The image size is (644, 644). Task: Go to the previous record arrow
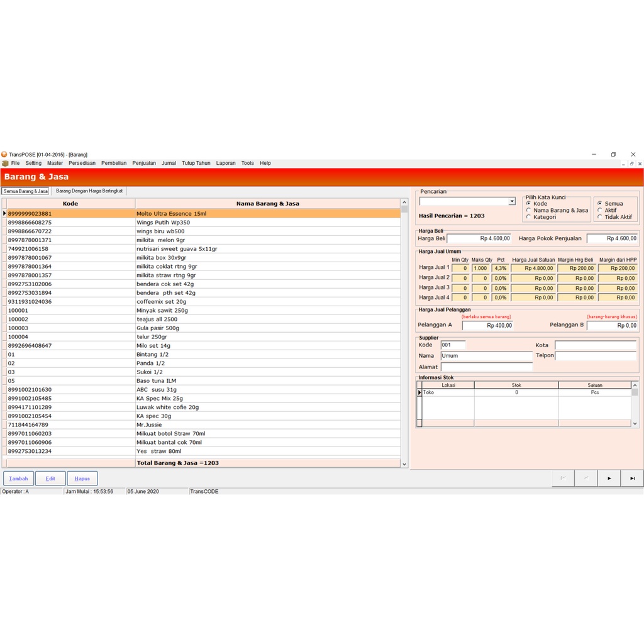pyautogui.click(x=586, y=478)
